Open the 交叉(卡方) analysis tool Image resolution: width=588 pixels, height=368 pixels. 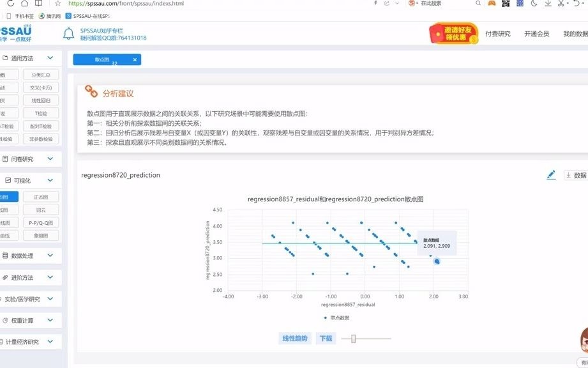41,87
